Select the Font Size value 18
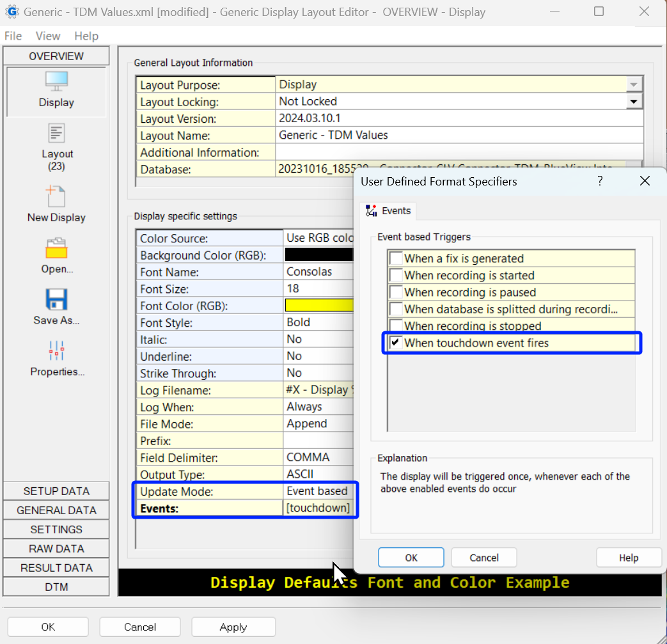667x644 pixels. pyautogui.click(x=318, y=288)
